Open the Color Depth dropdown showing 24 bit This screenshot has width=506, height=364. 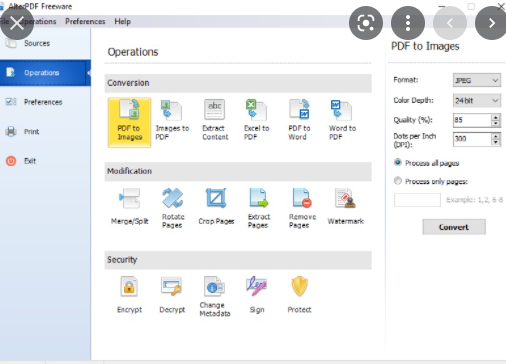(x=477, y=100)
